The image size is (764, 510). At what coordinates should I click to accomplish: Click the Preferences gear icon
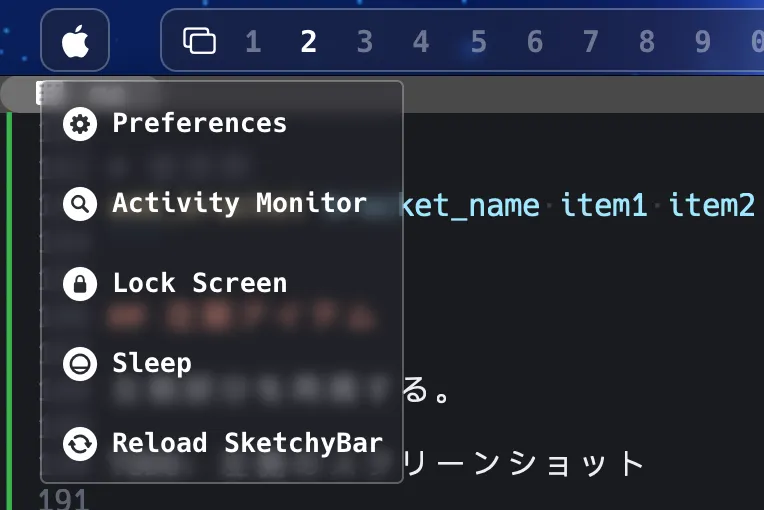click(x=79, y=124)
